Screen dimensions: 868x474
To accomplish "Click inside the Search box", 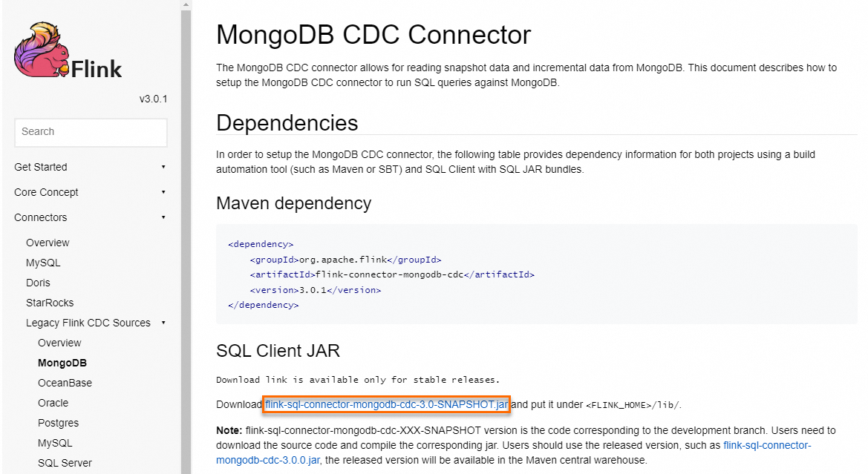I will coord(91,132).
